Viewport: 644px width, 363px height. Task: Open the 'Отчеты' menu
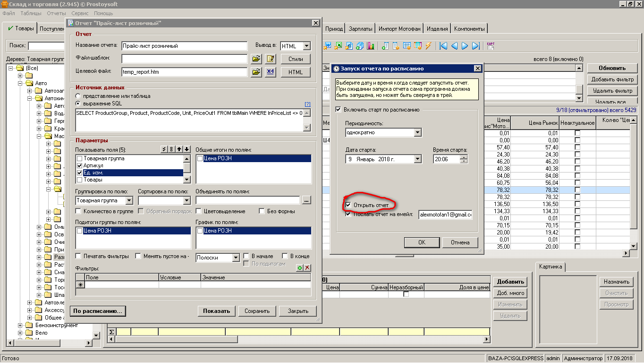point(56,14)
